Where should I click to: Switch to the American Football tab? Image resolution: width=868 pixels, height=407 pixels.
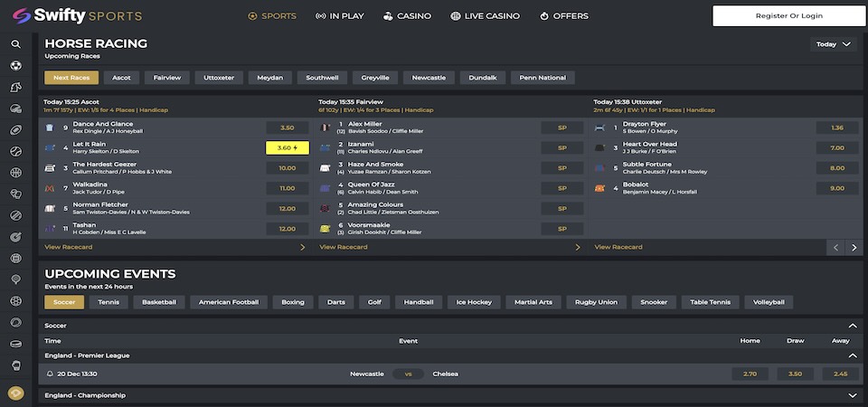[229, 302]
